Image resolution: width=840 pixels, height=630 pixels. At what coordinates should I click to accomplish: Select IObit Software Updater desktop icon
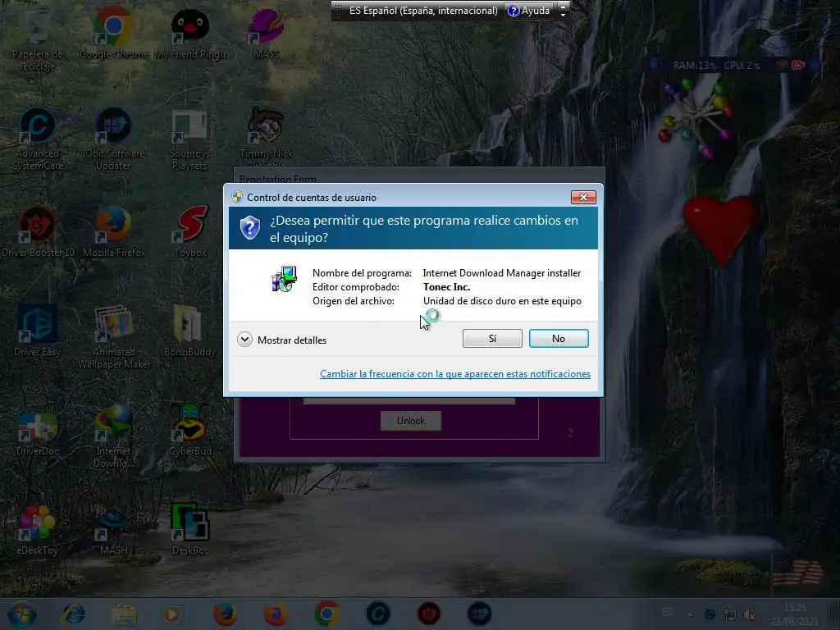click(x=113, y=139)
